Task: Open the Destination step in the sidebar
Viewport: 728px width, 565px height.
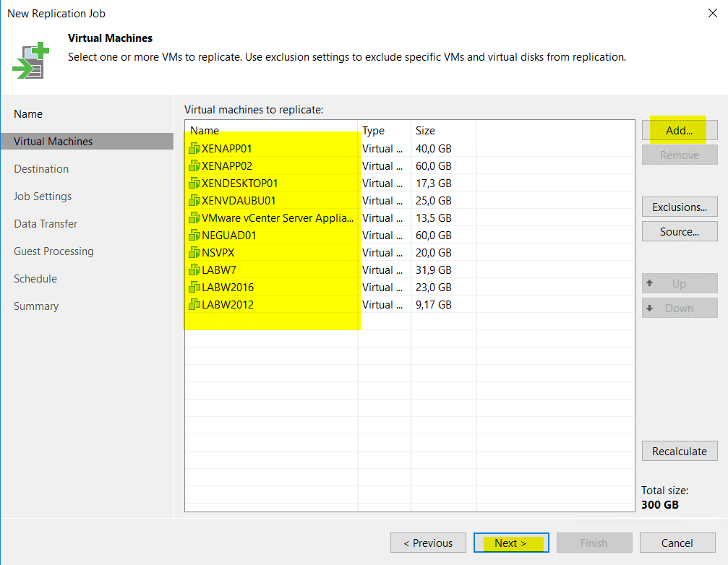Action: pyautogui.click(x=41, y=168)
